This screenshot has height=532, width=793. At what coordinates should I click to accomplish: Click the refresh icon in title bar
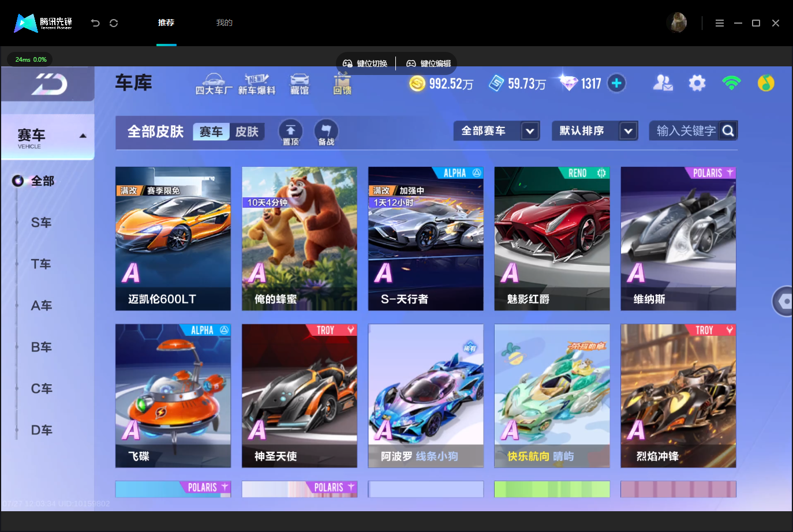coord(114,23)
